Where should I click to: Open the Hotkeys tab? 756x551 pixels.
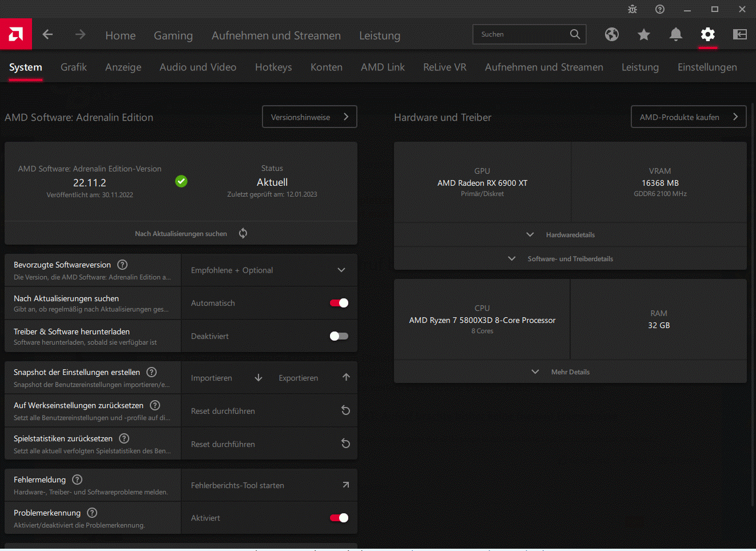pyautogui.click(x=273, y=67)
